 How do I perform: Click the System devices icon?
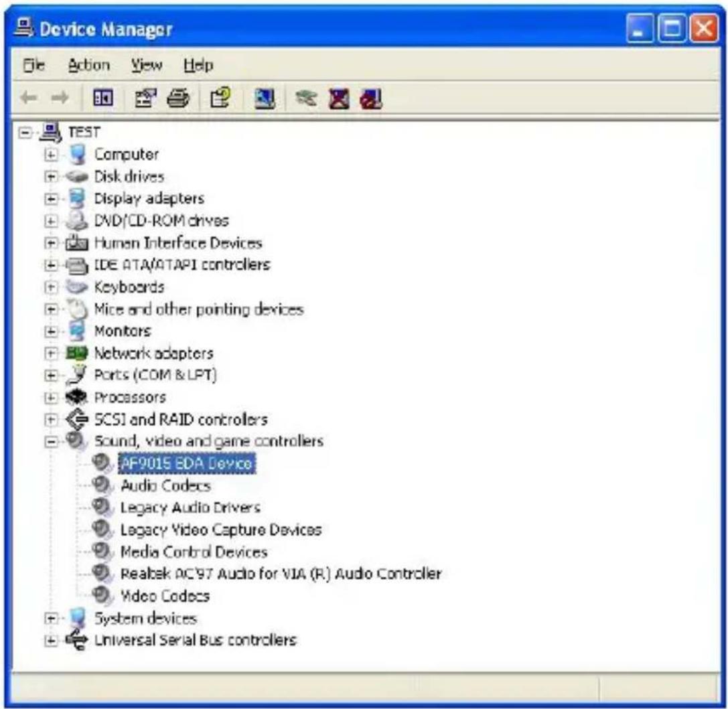pos(78,618)
